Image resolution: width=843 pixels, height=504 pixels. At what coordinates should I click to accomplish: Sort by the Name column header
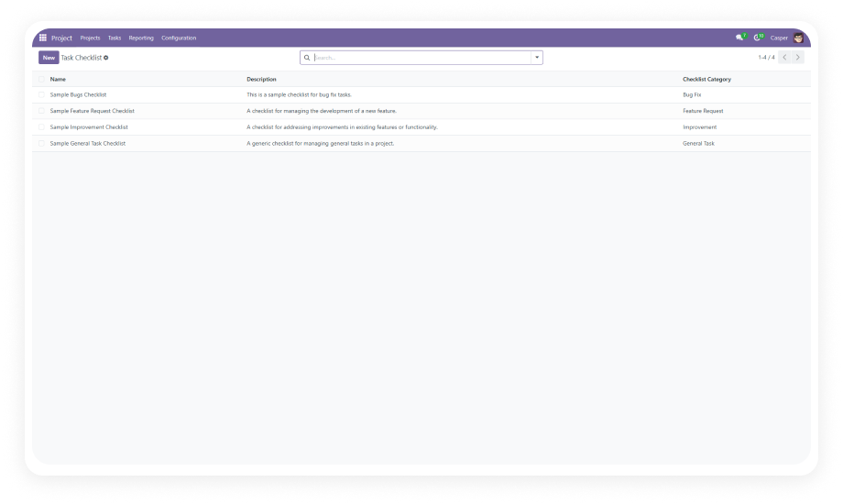(x=58, y=79)
